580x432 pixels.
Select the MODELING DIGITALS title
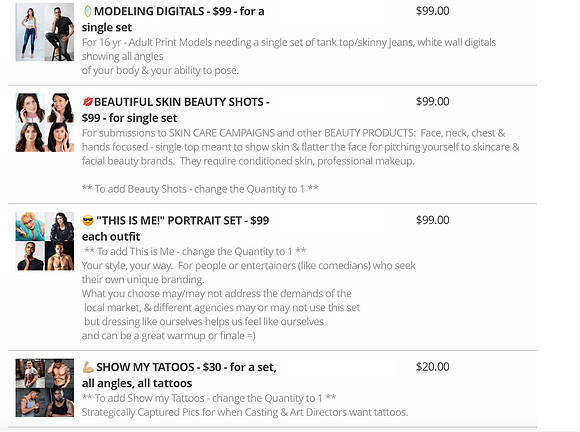tap(173, 19)
